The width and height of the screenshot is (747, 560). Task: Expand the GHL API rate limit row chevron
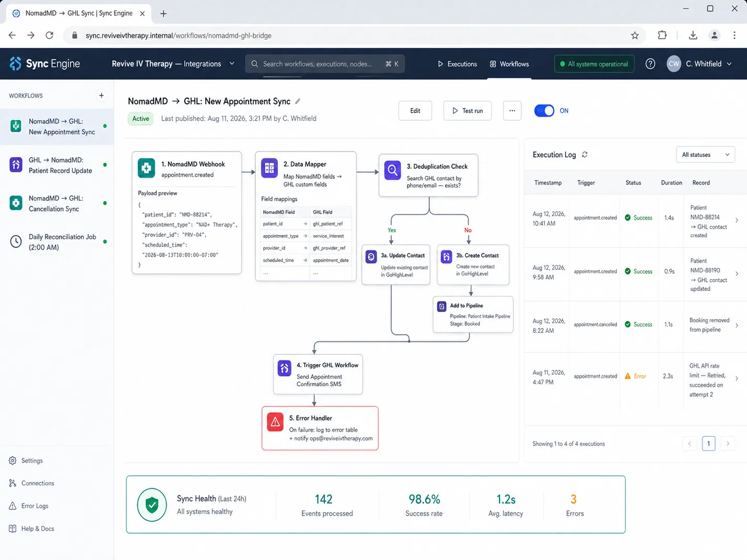point(737,378)
